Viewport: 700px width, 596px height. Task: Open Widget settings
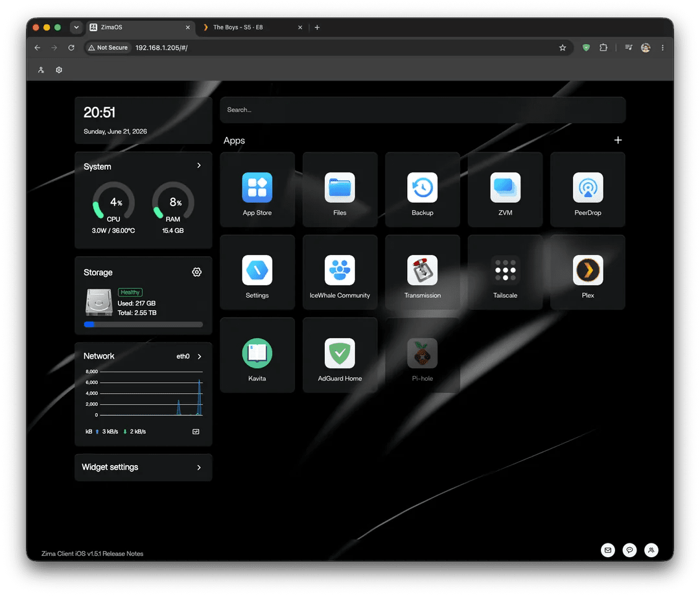(x=143, y=468)
